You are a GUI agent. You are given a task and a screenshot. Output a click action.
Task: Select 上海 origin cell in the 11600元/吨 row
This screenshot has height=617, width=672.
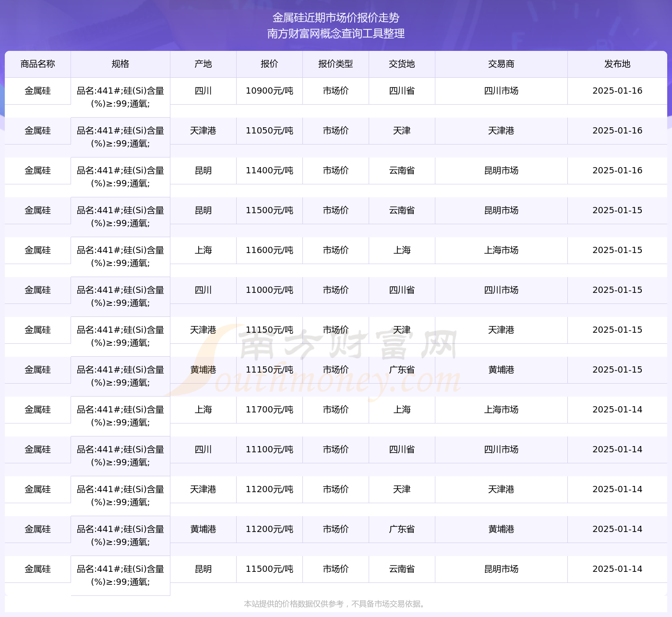[x=204, y=250]
